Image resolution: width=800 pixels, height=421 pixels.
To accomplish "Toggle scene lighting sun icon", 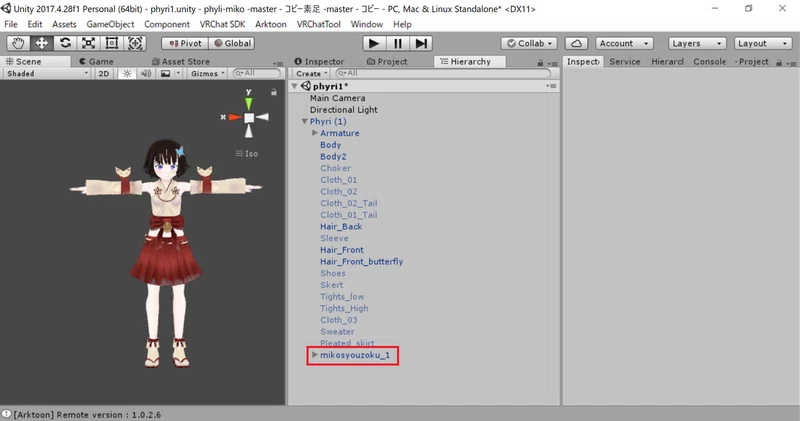I will (x=127, y=73).
